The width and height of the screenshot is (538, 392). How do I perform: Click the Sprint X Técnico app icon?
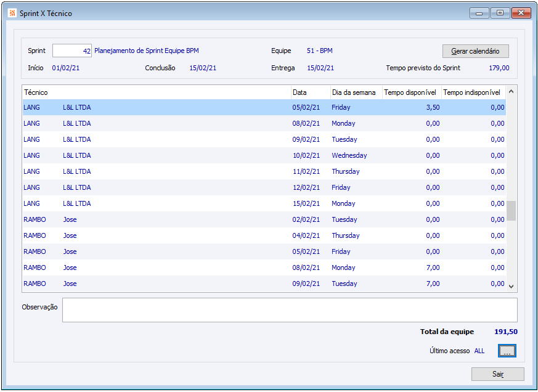click(12, 13)
